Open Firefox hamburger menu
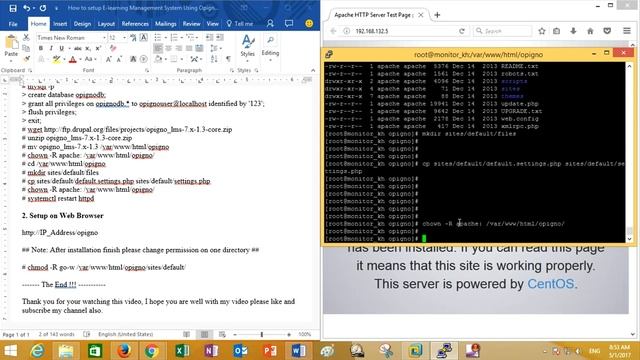Screen dimensions: 640x360 627,31
